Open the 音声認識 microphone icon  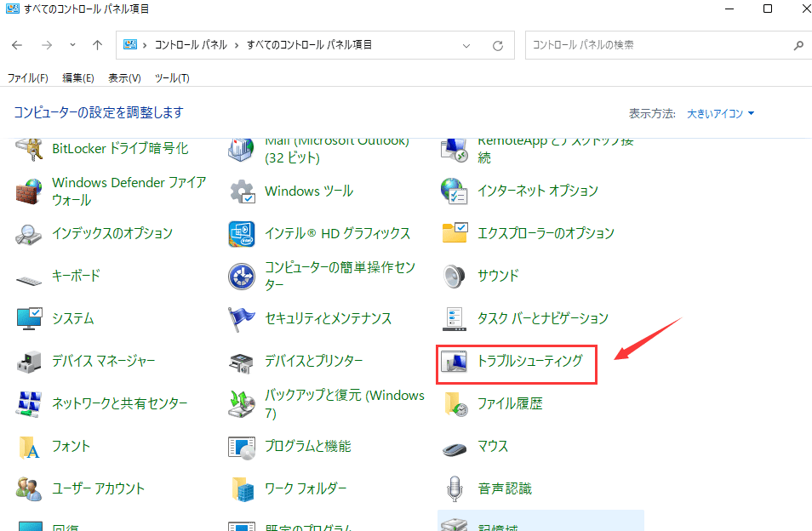454,489
